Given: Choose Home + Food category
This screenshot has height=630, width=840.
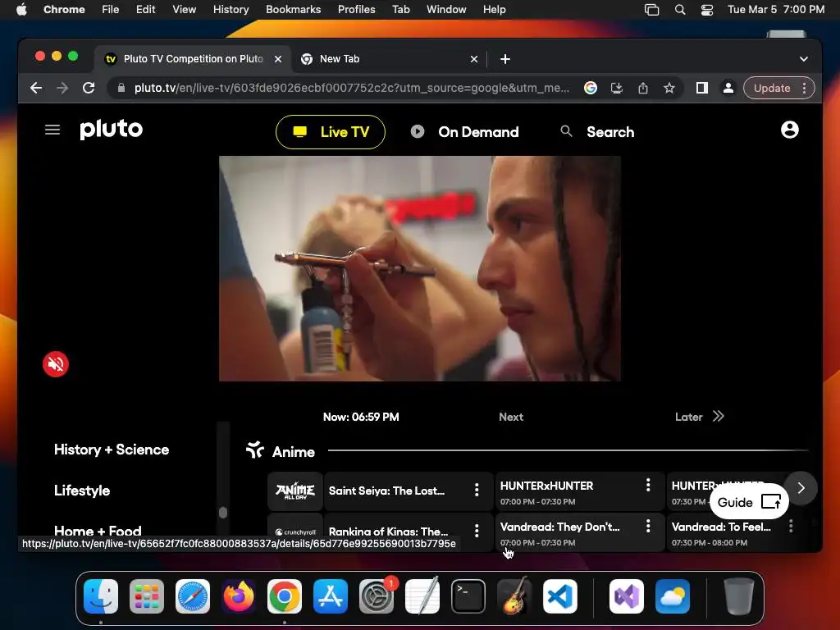Looking at the screenshot, I should (98, 531).
